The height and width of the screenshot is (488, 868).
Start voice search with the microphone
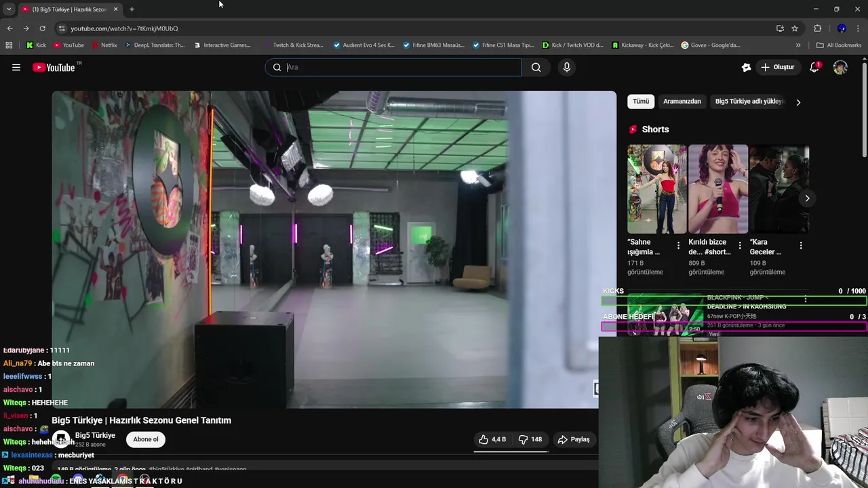click(x=567, y=67)
